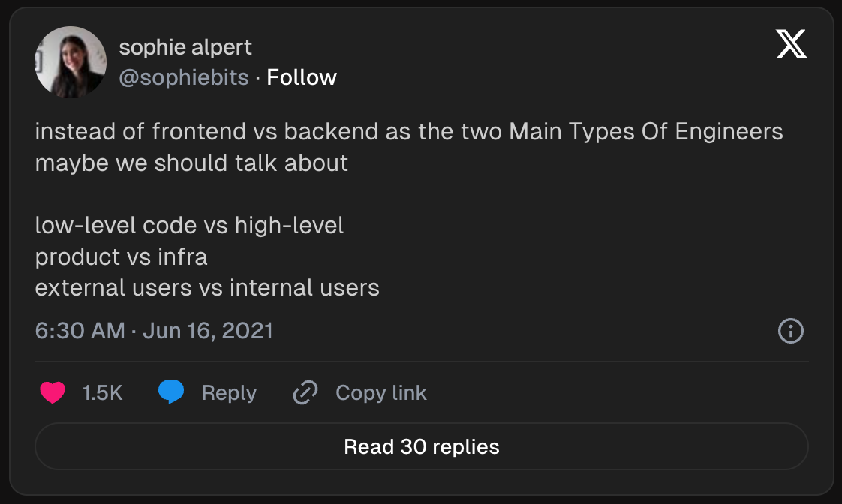Click the blue reply speech bubble icon
Image resolution: width=842 pixels, height=504 pixels.
point(171,391)
